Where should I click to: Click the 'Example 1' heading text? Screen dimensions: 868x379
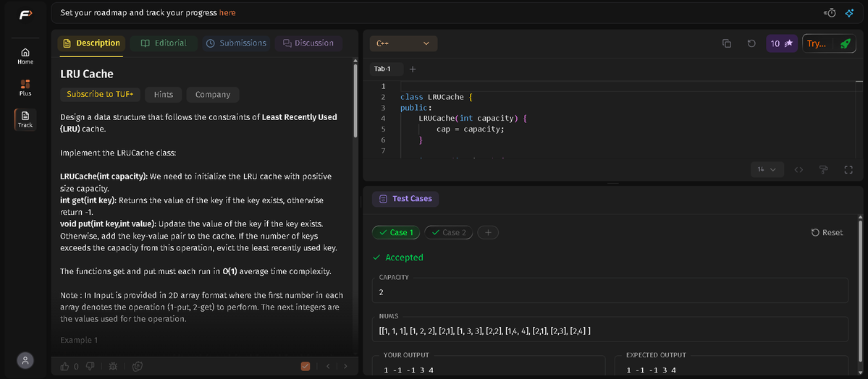click(x=79, y=340)
